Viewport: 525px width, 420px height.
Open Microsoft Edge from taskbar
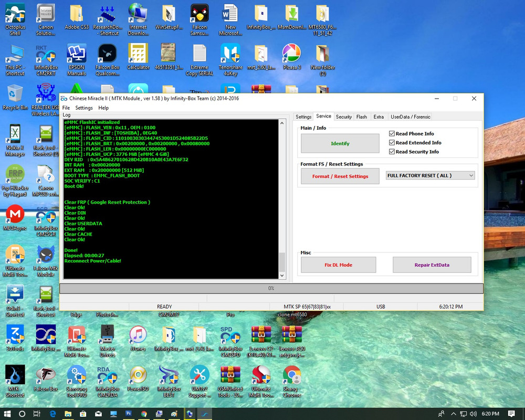coord(52,414)
